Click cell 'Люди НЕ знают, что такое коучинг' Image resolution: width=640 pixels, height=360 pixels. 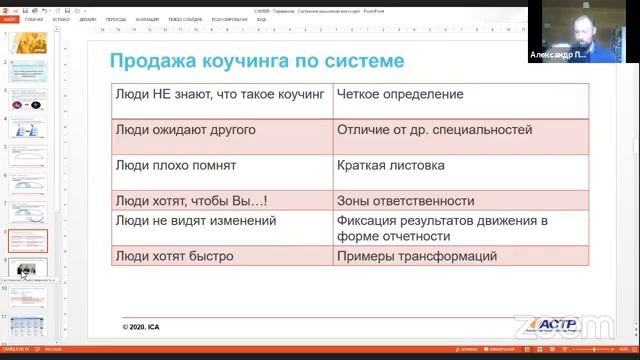tap(222, 101)
